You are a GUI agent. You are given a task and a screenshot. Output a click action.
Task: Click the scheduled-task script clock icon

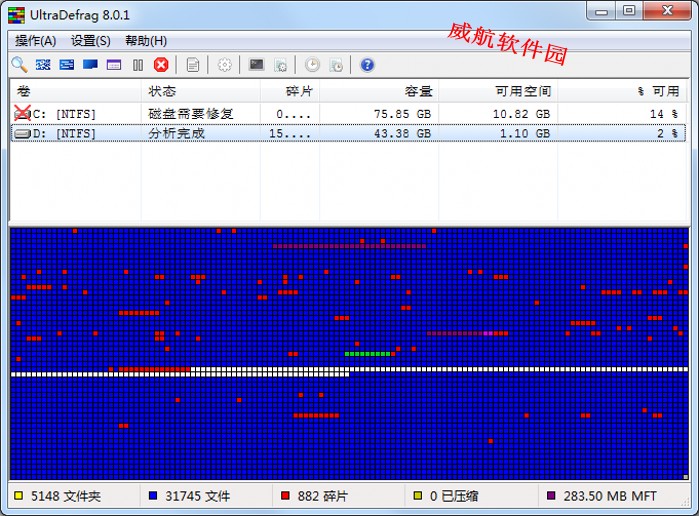click(x=336, y=65)
